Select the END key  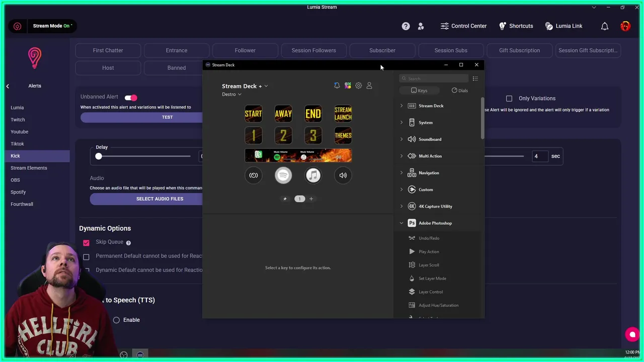(313, 114)
